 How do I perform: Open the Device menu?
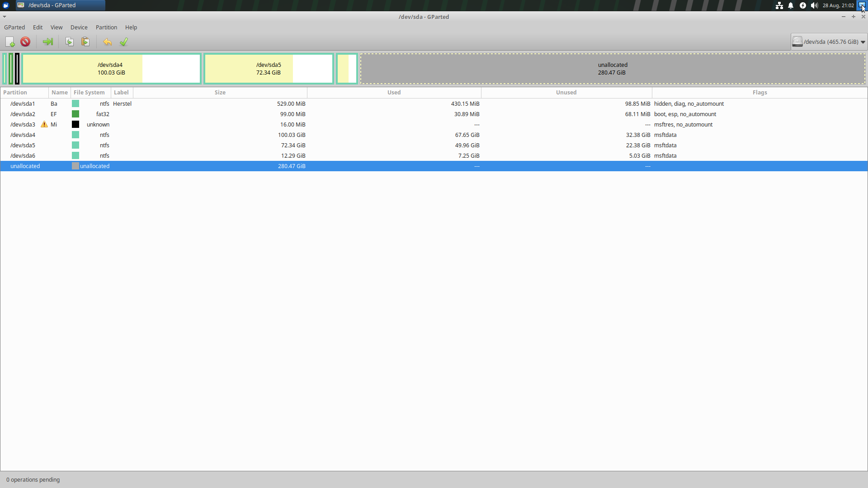pyautogui.click(x=79, y=28)
